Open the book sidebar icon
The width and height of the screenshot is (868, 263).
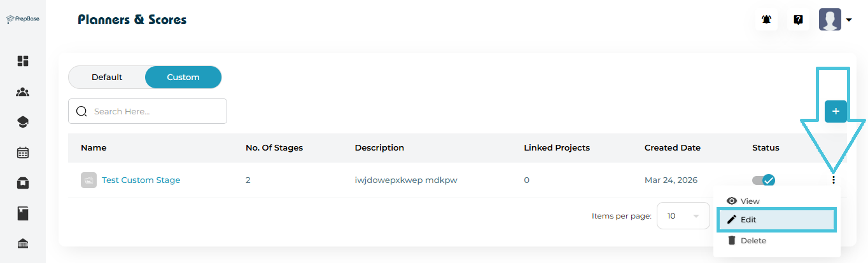pyautogui.click(x=23, y=213)
